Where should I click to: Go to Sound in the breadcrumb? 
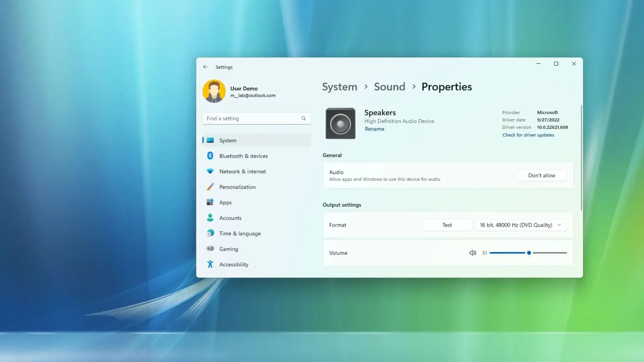tap(389, 87)
